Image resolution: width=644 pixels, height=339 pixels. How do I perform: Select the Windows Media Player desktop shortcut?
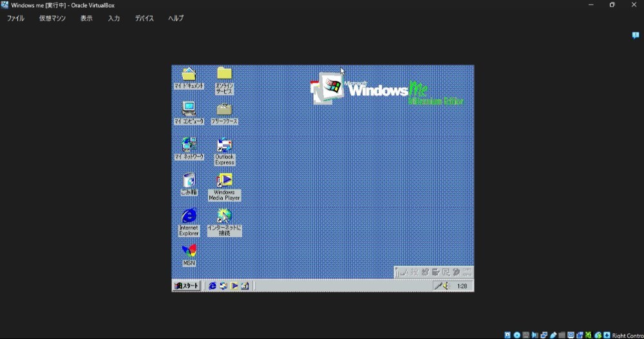[x=224, y=187]
